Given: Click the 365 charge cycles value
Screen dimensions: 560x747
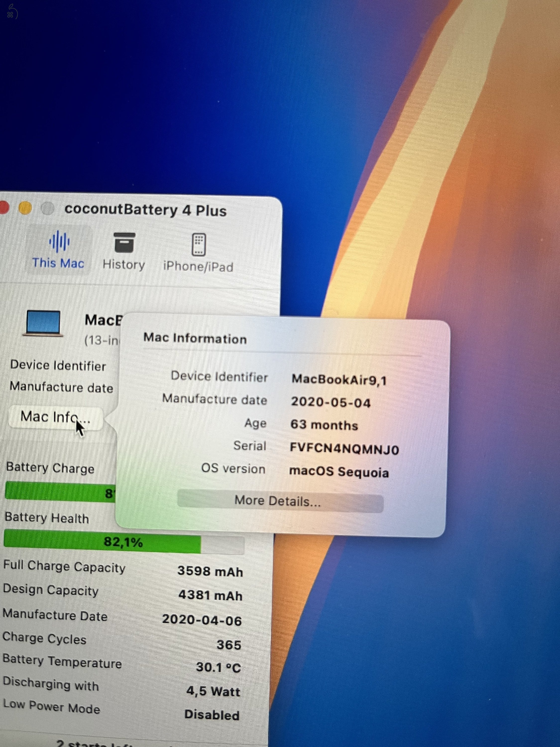Looking at the screenshot, I should coord(229,645).
